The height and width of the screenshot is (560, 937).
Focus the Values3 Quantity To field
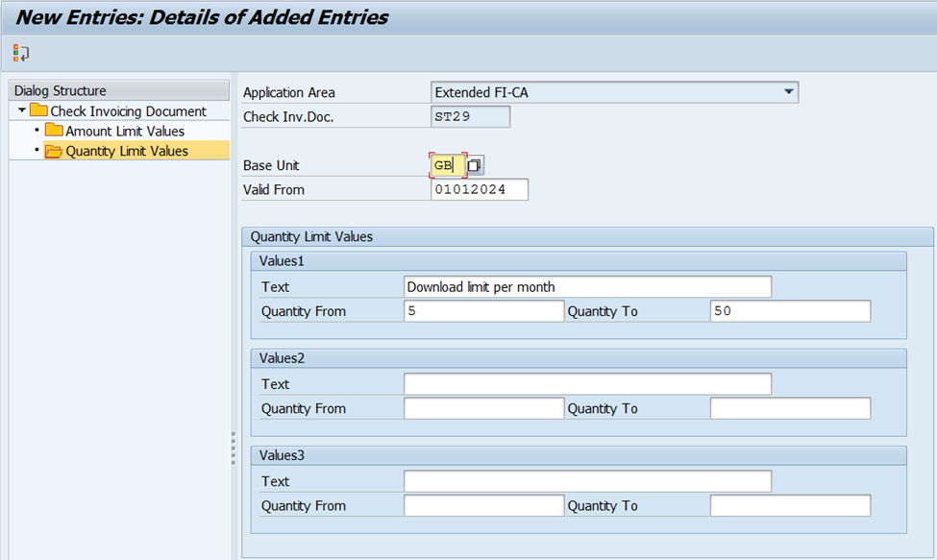[790, 506]
